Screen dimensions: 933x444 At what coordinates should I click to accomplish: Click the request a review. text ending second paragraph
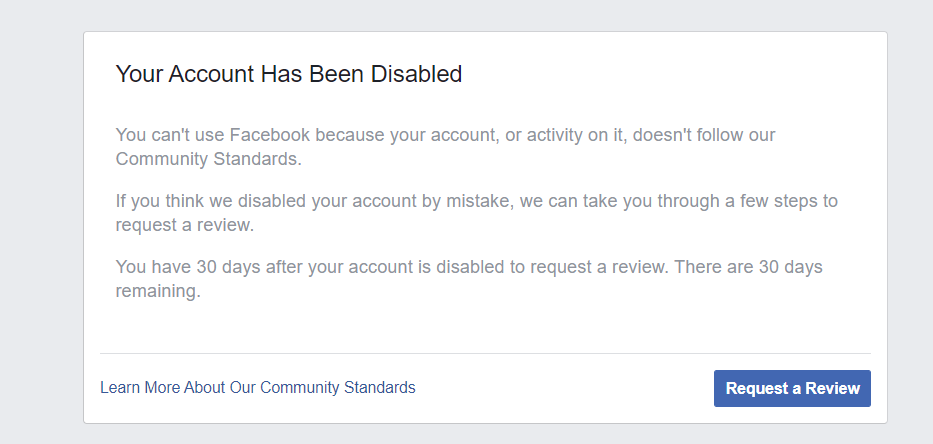[x=184, y=225]
